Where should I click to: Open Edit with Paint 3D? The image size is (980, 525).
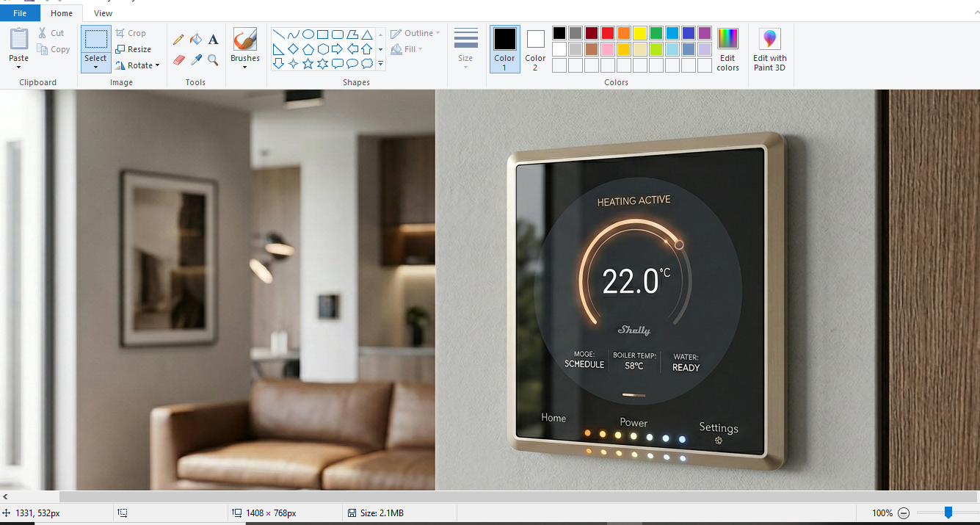coord(770,50)
